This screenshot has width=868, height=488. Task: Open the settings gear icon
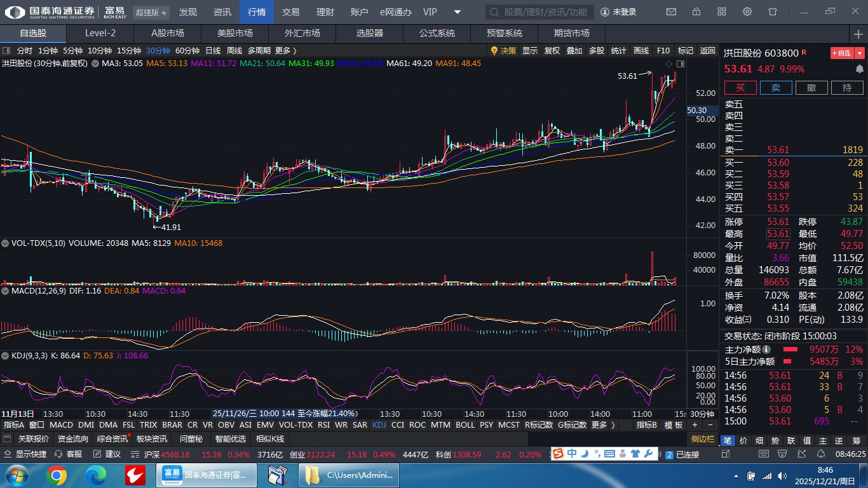pos(747,12)
